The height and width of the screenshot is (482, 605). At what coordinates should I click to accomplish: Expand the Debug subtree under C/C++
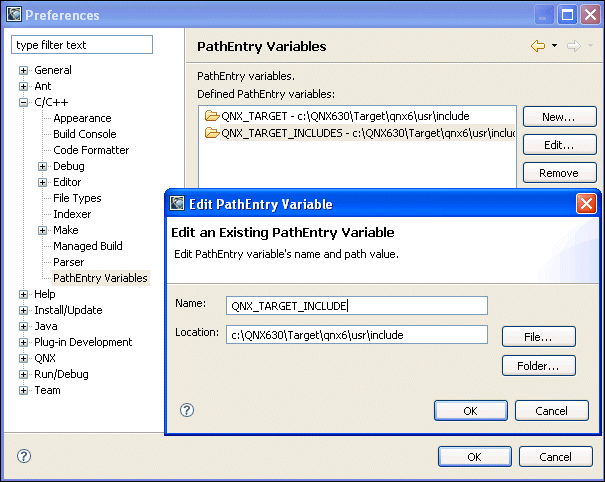click(43, 167)
